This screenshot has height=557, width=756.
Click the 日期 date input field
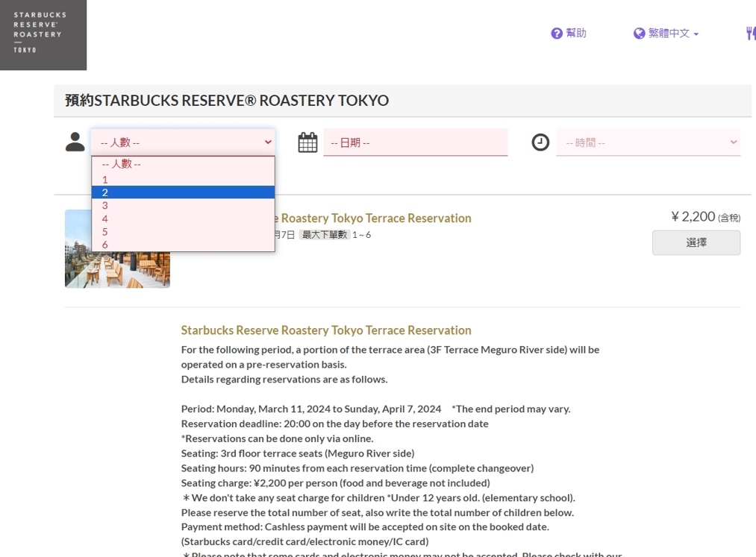tap(415, 142)
